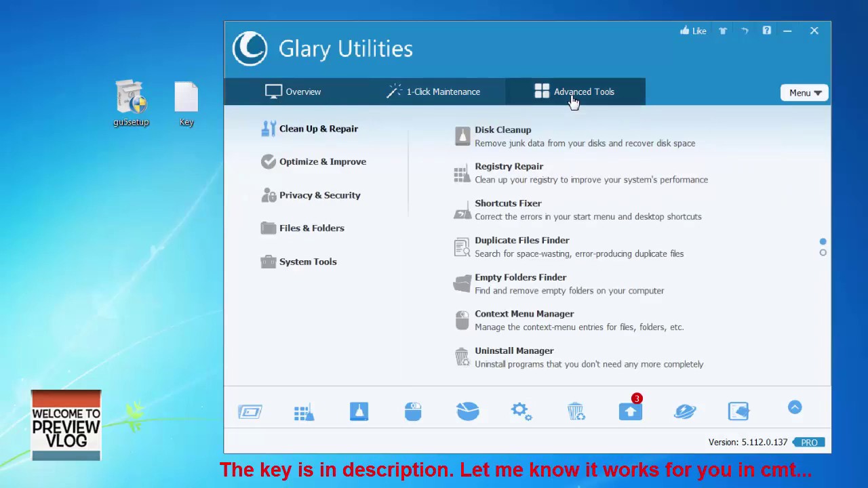Select System Tools category
The image size is (868, 488).
point(298,262)
